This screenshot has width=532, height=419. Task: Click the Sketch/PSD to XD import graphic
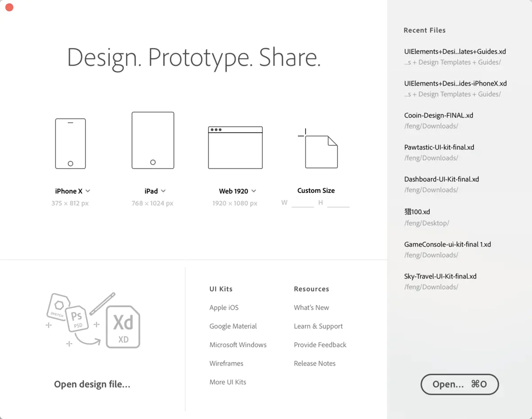[93, 320]
